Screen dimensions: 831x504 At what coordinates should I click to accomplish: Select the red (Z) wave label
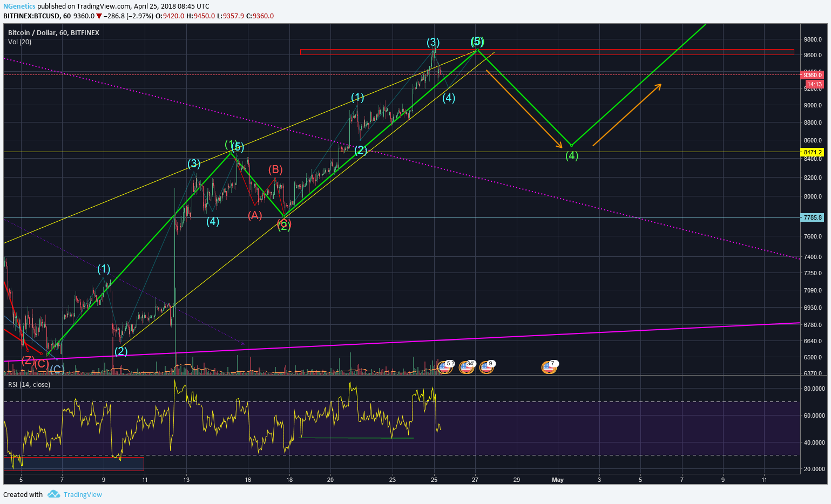click(28, 360)
